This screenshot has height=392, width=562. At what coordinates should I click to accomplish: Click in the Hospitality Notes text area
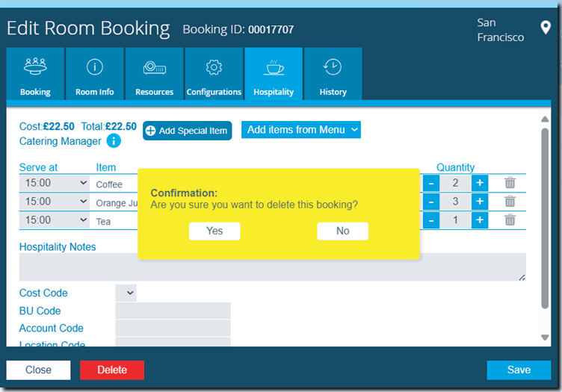tap(272, 267)
